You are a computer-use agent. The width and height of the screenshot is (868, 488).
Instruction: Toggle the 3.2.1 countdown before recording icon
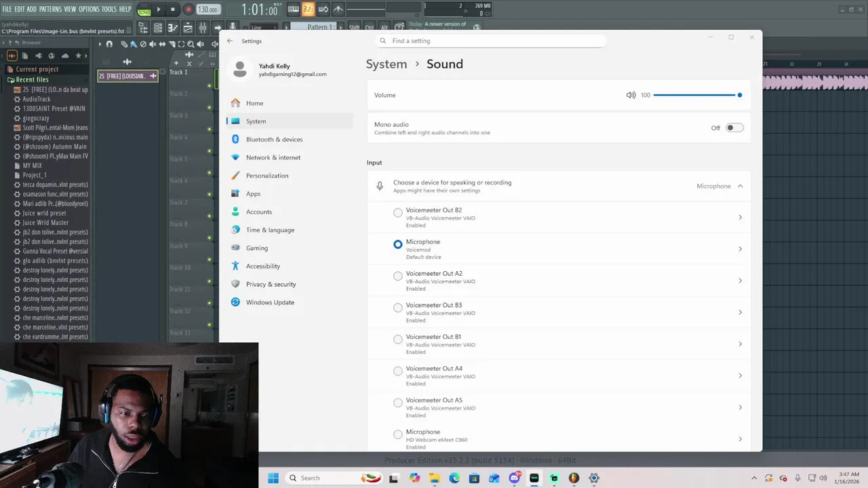pyautogui.click(x=308, y=9)
